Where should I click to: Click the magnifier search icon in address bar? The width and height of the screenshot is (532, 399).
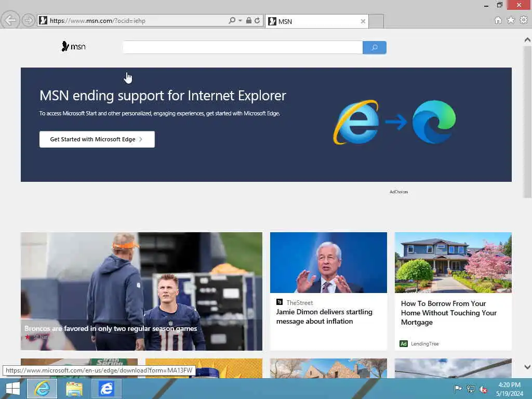pyautogui.click(x=232, y=20)
